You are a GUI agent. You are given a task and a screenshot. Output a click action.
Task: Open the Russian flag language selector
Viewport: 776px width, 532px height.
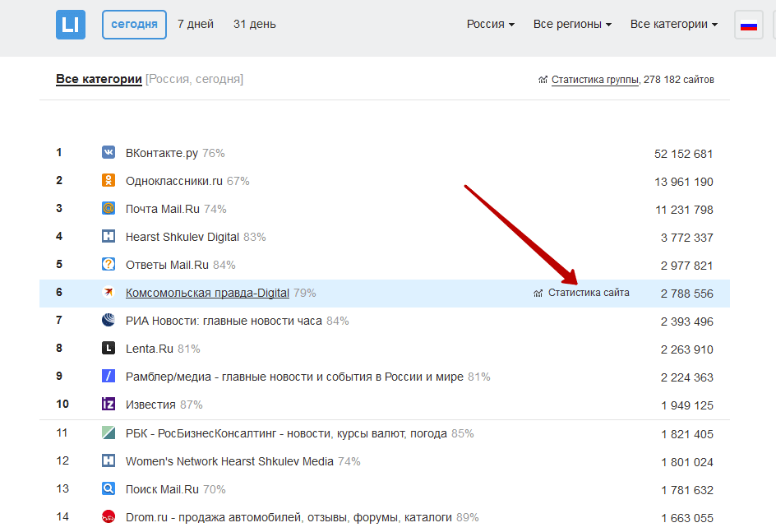click(x=748, y=25)
